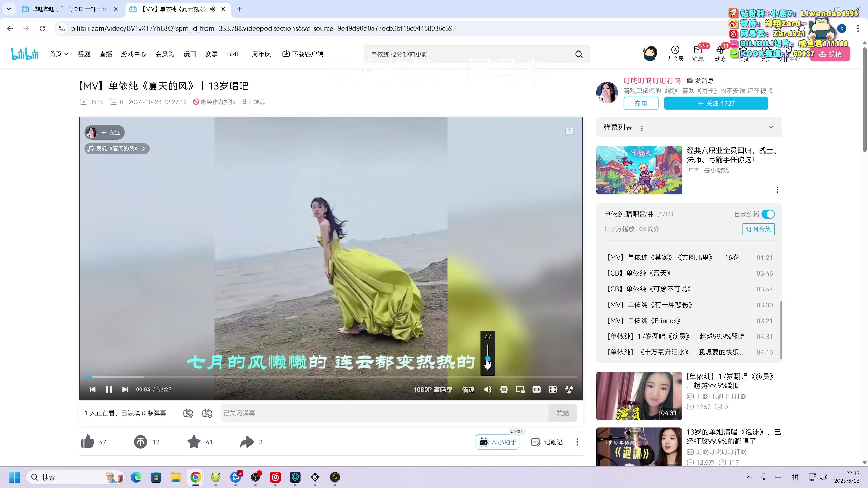Open the 《泡沫》 video thumbnail

click(x=639, y=447)
